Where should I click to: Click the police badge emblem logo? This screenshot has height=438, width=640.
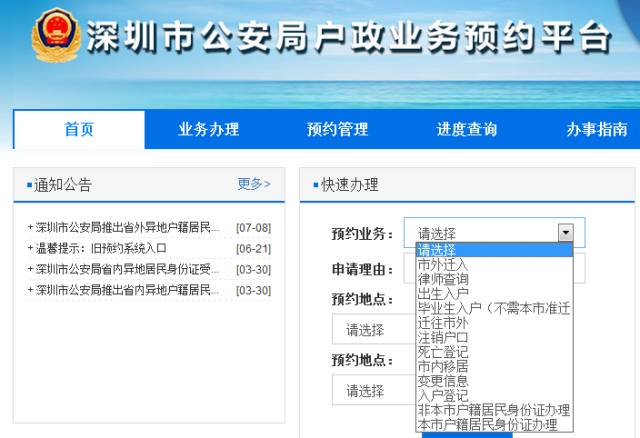[56, 35]
